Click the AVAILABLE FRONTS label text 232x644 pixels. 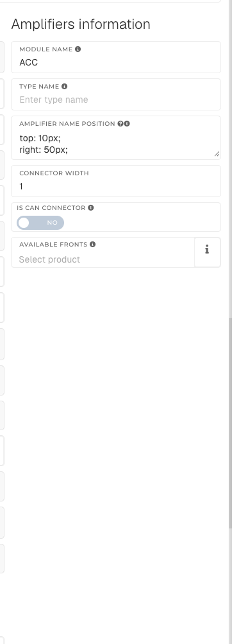(x=53, y=245)
